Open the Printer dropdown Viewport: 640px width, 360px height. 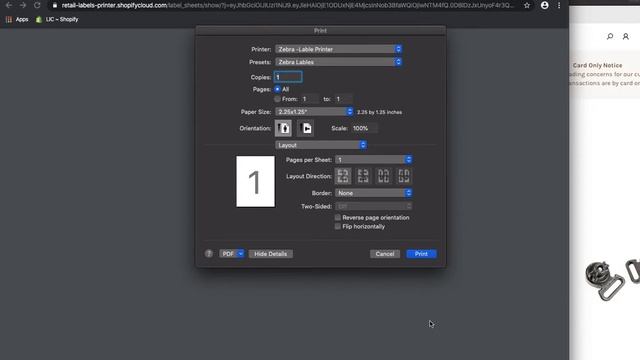click(339, 49)
